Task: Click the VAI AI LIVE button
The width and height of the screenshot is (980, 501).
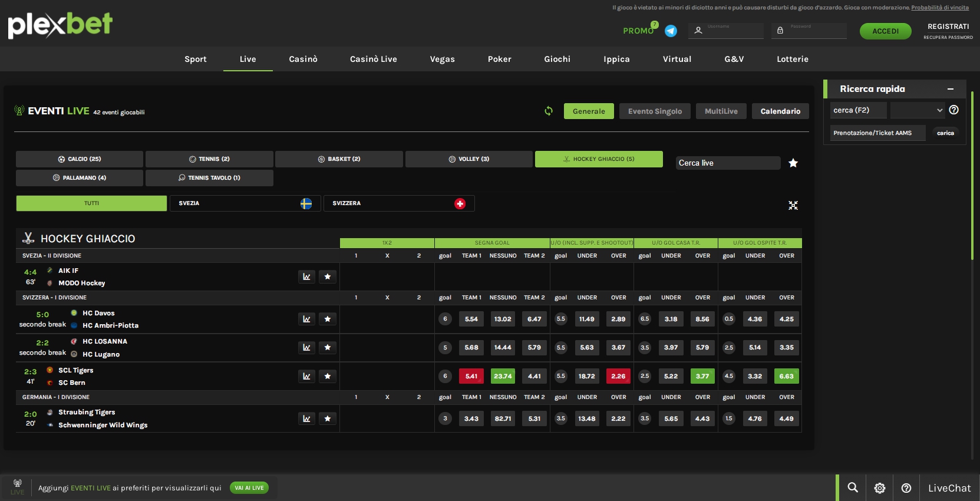Action: coord(249,488)
